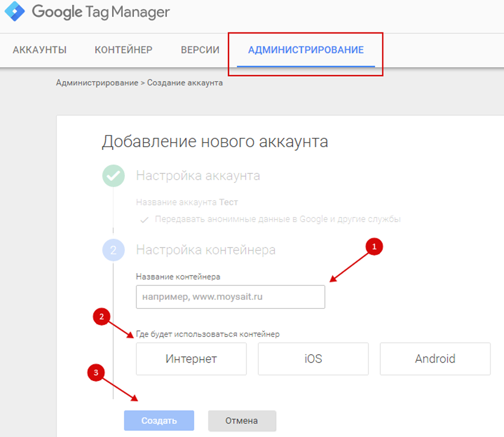Click Администрирование in the breadcrumb
This screenshot has width=504, height=437.
[97, 83]
